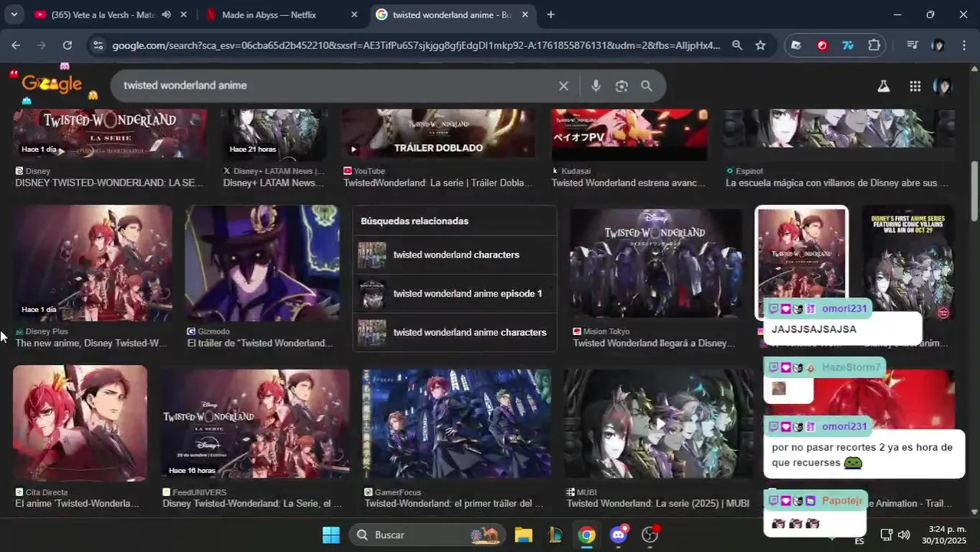Open the Google apps grid
This screenshot has height=552, width=980.
pyautogui.click(x=915, y=86)
